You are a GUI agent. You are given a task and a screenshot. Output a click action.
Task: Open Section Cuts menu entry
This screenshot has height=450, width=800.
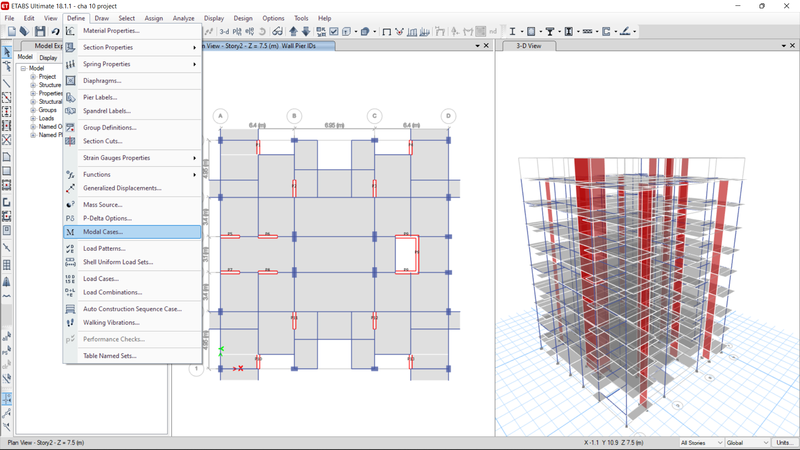click(x=103, y=141)
